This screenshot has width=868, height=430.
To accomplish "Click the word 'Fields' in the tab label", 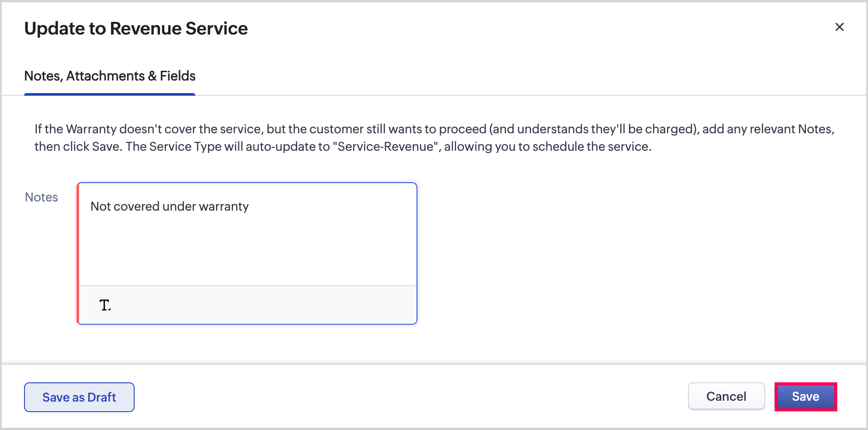I will (x=177, y=76).
